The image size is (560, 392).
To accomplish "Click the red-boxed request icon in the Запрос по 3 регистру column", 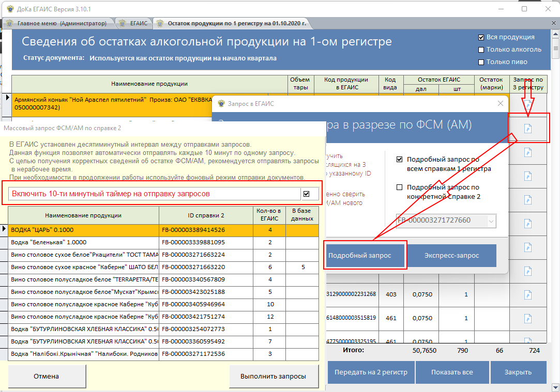I will pos(528,129).
